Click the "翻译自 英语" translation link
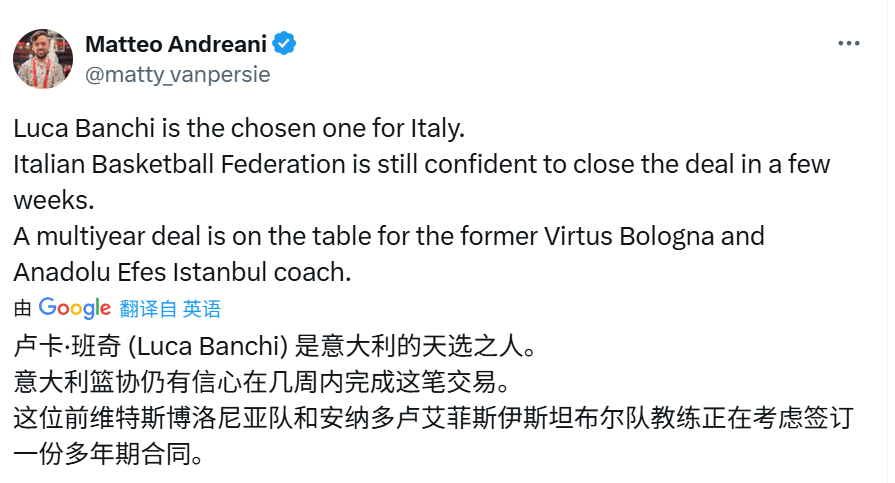The width and height of the screenshot is (895, 483). click(x=170, y=308)
